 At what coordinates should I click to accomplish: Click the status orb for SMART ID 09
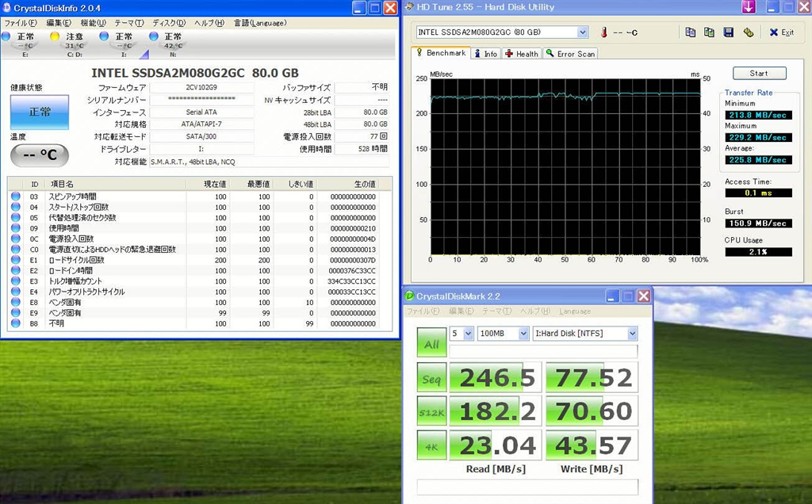pos(16,228)
